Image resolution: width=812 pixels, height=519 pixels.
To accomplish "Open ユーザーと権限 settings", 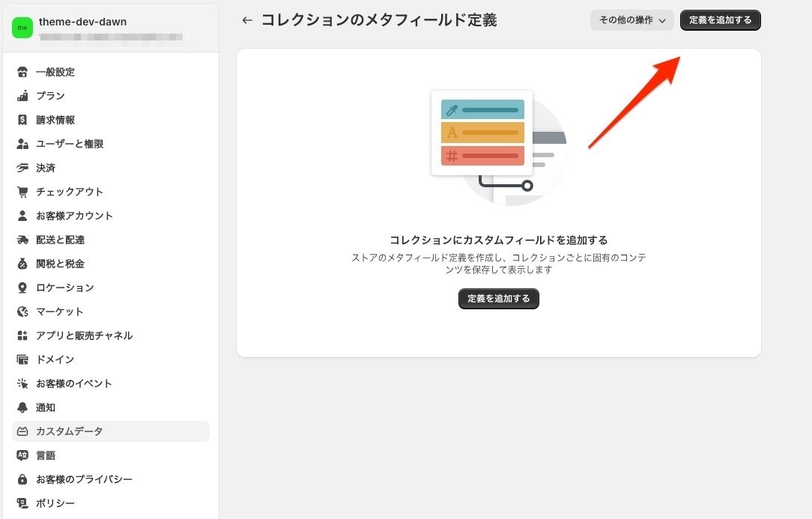I will (x=23, y=144).
